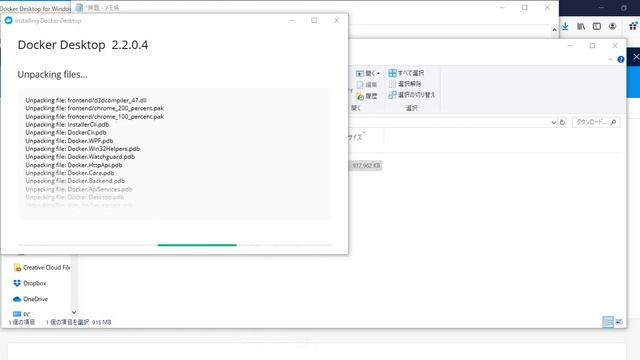This screenshot has width=640, height=360.
Task: Click the Explorer refresh button
Action: pyautogui.click(x=562, y=122)
